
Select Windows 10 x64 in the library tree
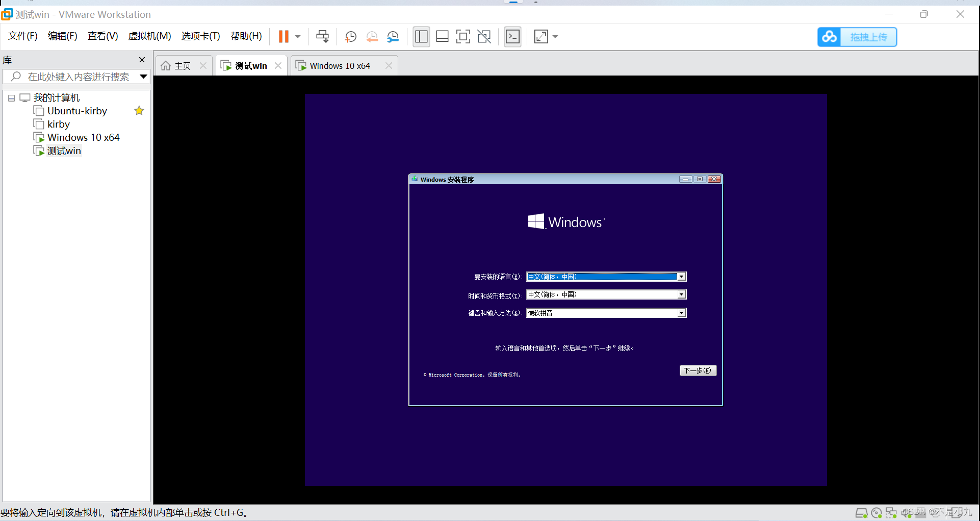(83, 137)
